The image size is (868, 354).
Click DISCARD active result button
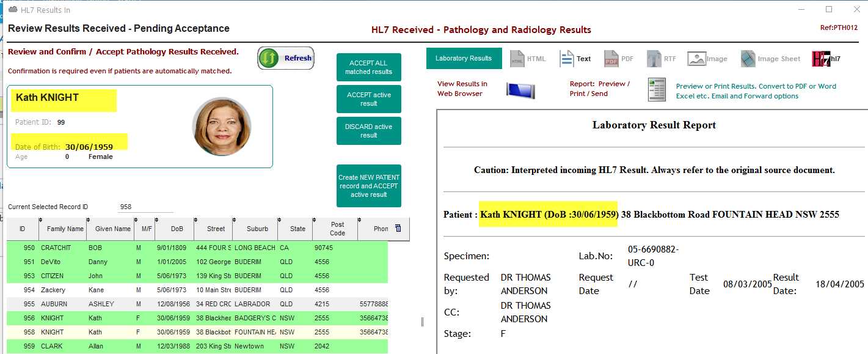point(368,131)
